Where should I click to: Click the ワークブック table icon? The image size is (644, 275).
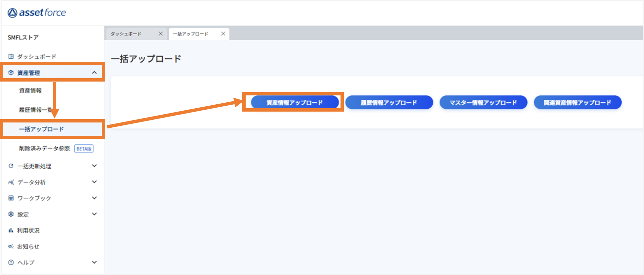(x=11, y=198)
